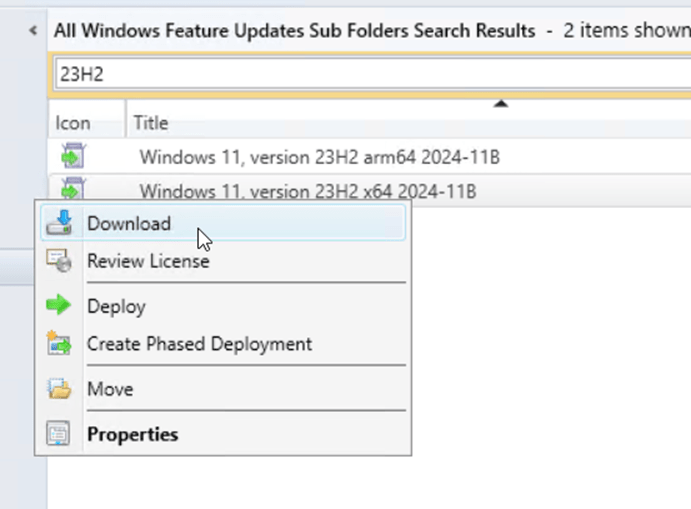Click the x64 update row icon

(x=73, y=187)
